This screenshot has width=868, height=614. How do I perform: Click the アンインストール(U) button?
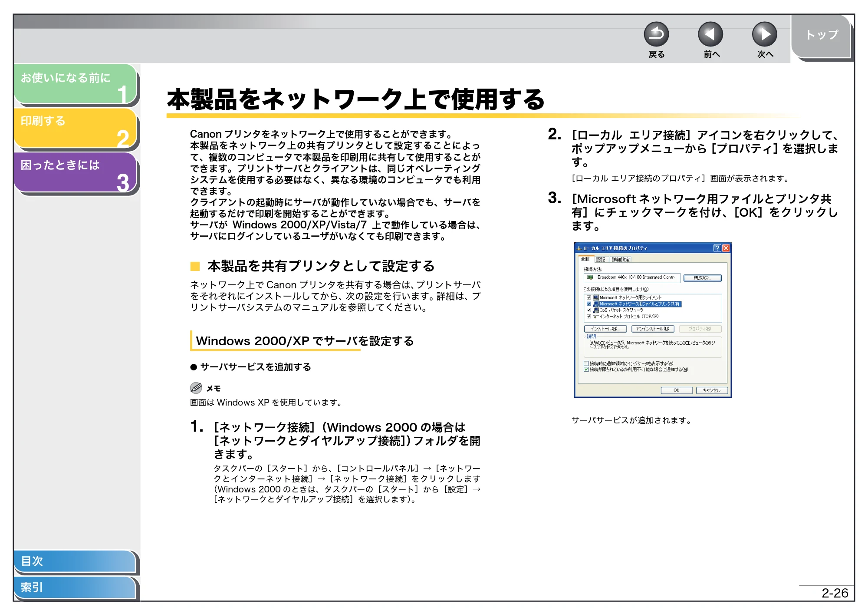coord(652,329)
